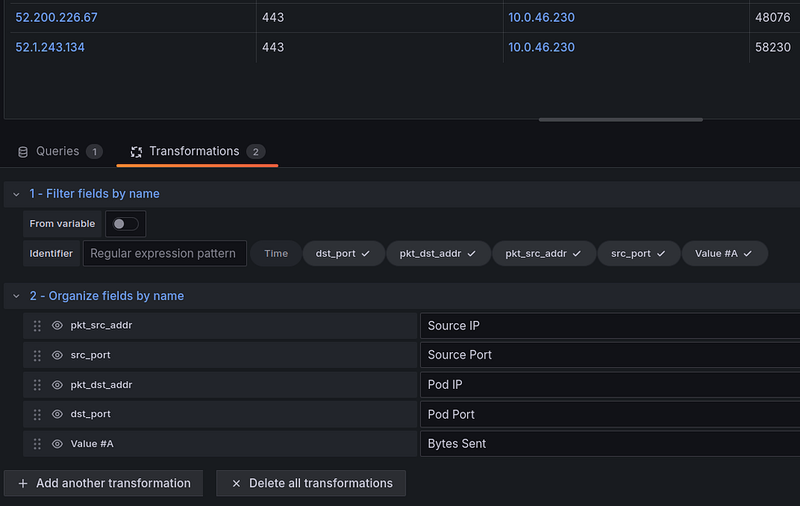Switch to the Queries tab
800x506 pixels.
(x=60, y=151)
